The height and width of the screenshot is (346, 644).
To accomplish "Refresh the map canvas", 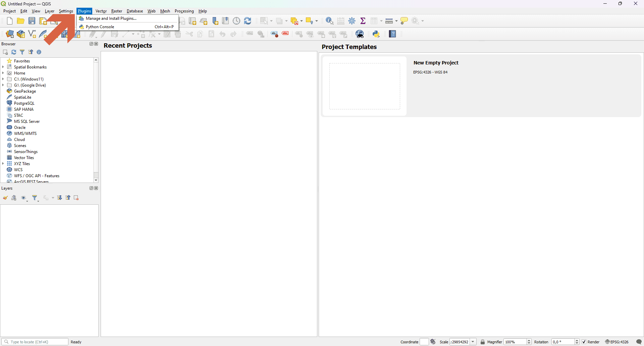I will (248, 21).
